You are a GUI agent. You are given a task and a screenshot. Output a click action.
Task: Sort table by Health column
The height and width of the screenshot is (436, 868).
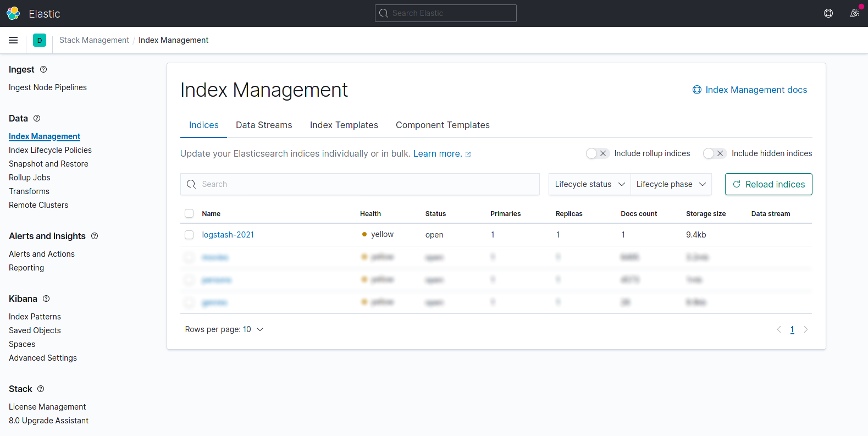click(371, 214)
